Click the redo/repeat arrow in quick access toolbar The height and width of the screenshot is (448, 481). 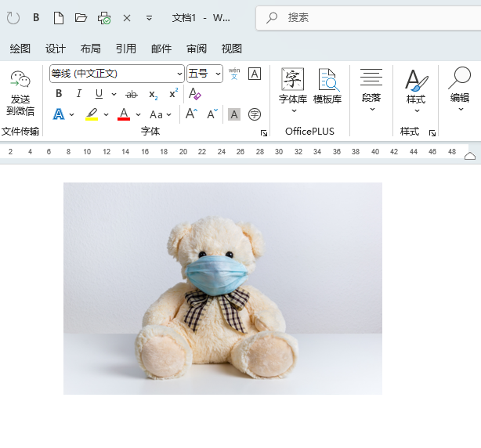13,18
